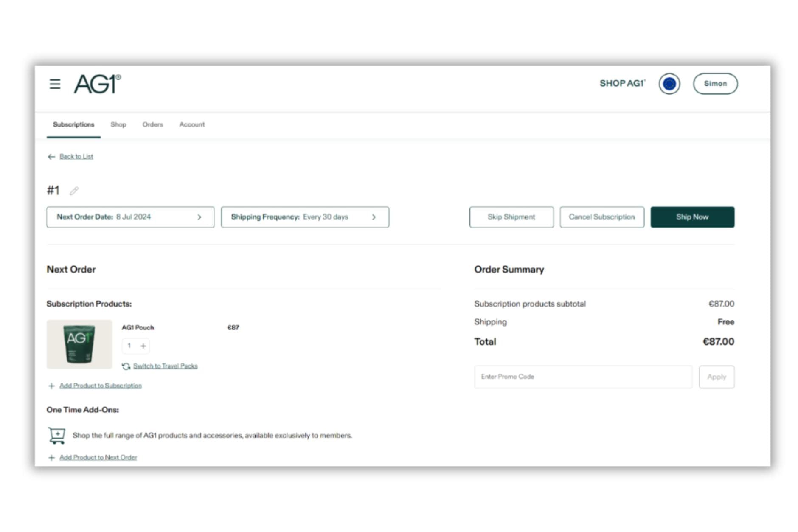The width and height of the screenshot is (798, 532).
Task: Open the Account tab
Action: coord(192,125)
